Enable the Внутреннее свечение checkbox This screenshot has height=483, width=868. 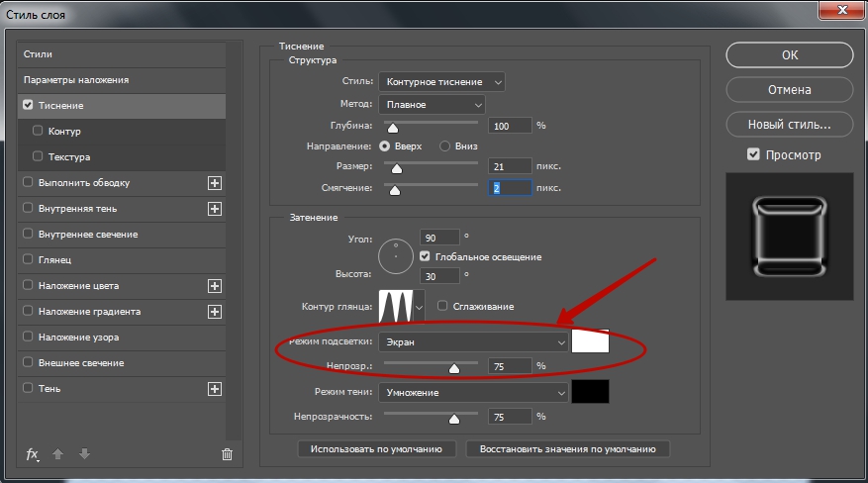pyautogui.click(x=28, y=234)
